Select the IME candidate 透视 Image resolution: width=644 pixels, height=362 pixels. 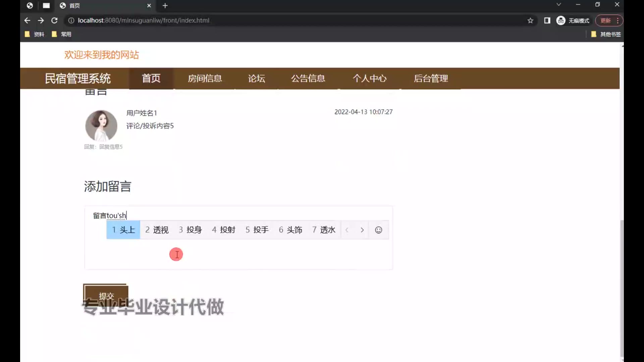157,230
